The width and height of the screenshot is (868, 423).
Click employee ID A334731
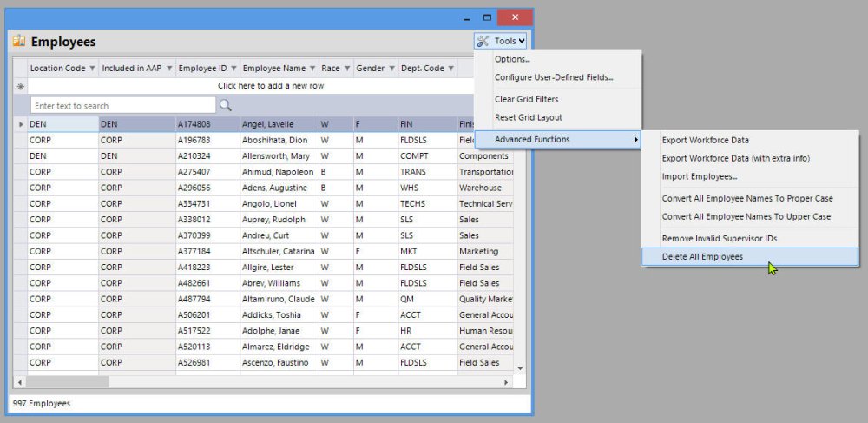tap(207, 204)
